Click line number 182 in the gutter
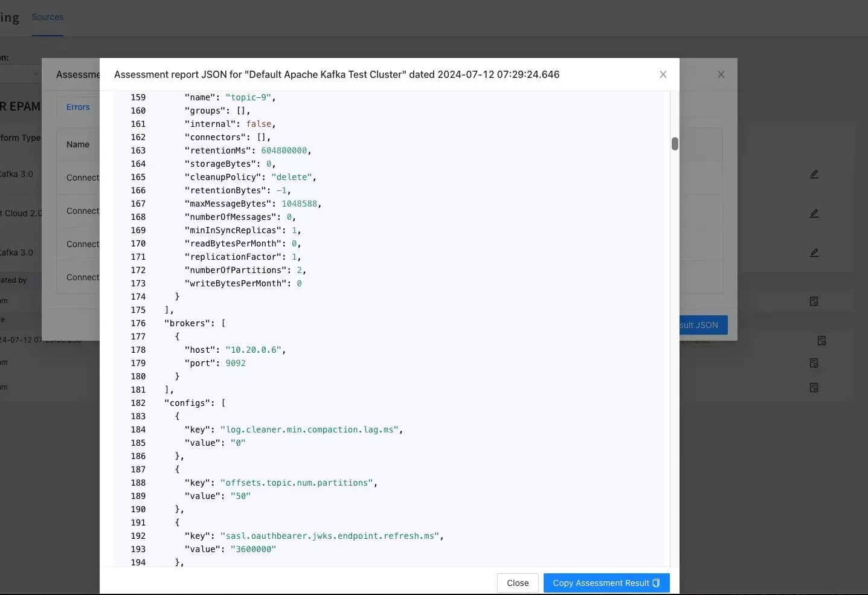The height and width of the screenshot is (595, 868). pos(138,403)
